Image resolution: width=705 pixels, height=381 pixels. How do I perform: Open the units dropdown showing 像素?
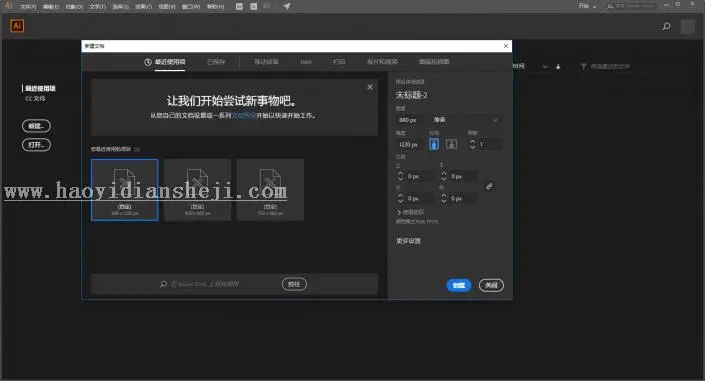(465, 120)
